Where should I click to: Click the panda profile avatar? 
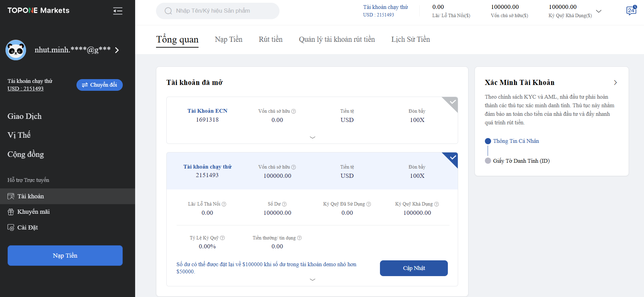(x=16, y=50)
